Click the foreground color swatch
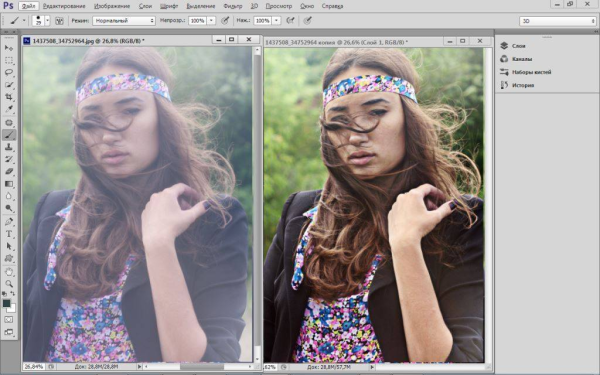Image resolution: width=600 pixels, height=375 pixels. pyautogui.click(x=7, y=303)
